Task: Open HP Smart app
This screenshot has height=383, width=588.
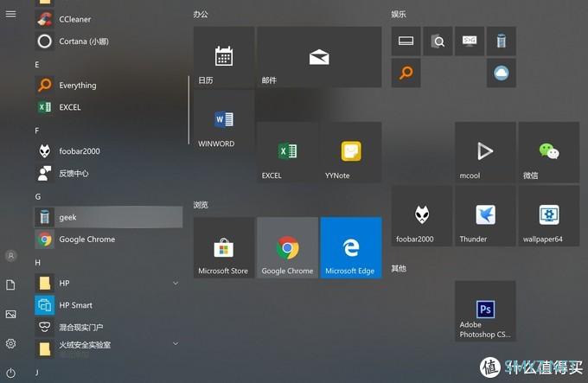Action: [109, 305]
